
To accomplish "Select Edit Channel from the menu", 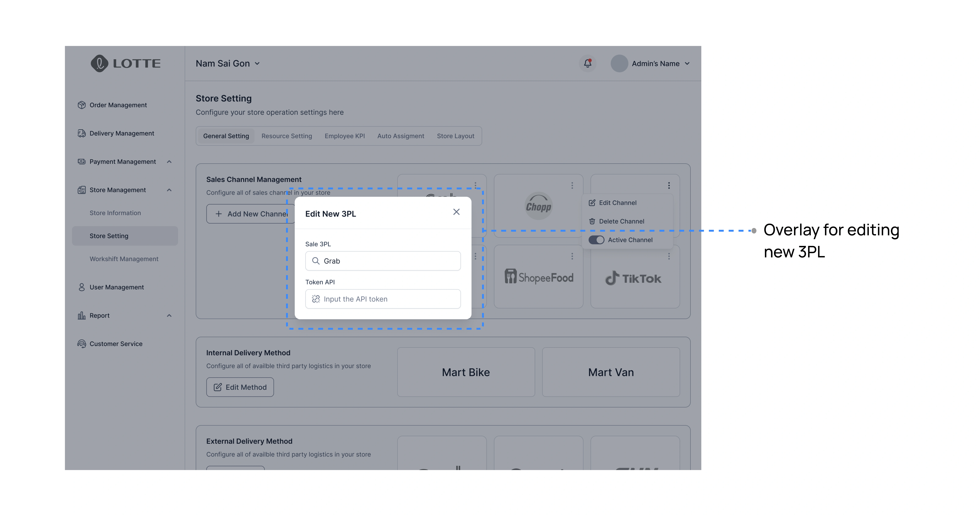I will 628,203.
